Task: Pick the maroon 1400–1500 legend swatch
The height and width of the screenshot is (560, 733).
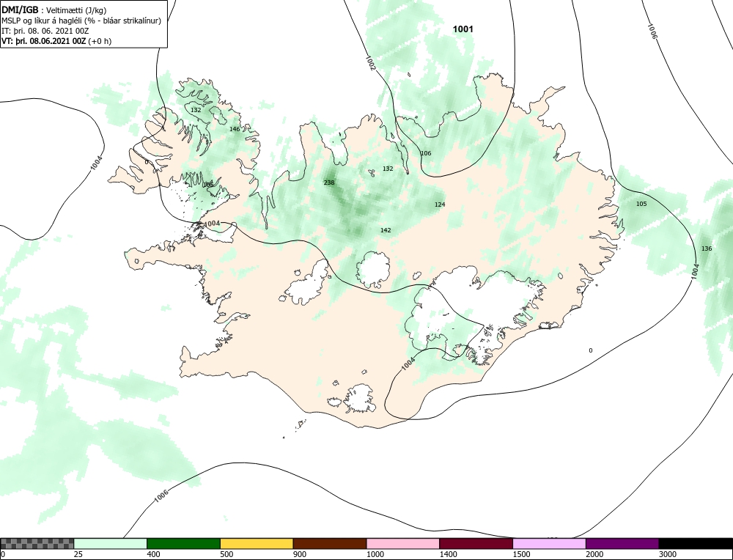Action: 476,544
